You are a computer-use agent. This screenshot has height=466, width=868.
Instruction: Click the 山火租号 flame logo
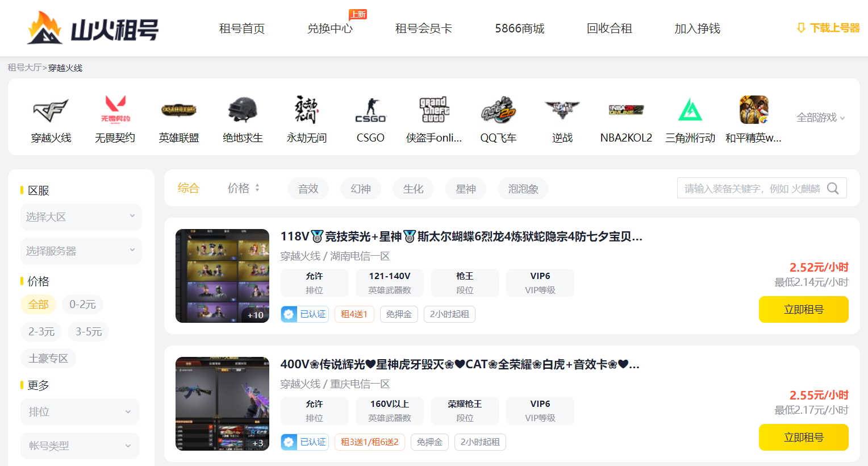pyautogui.click(x=45, y=28)
